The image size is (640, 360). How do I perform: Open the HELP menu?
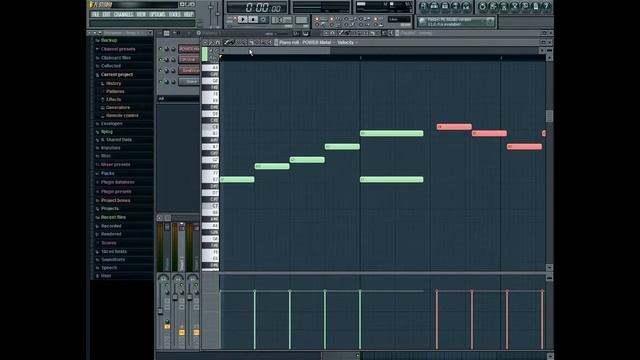pyautogui.click(x=188, y=14)
